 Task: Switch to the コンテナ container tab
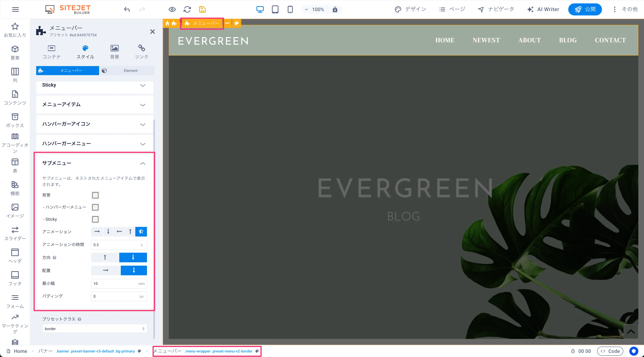[x=51, y=52]
